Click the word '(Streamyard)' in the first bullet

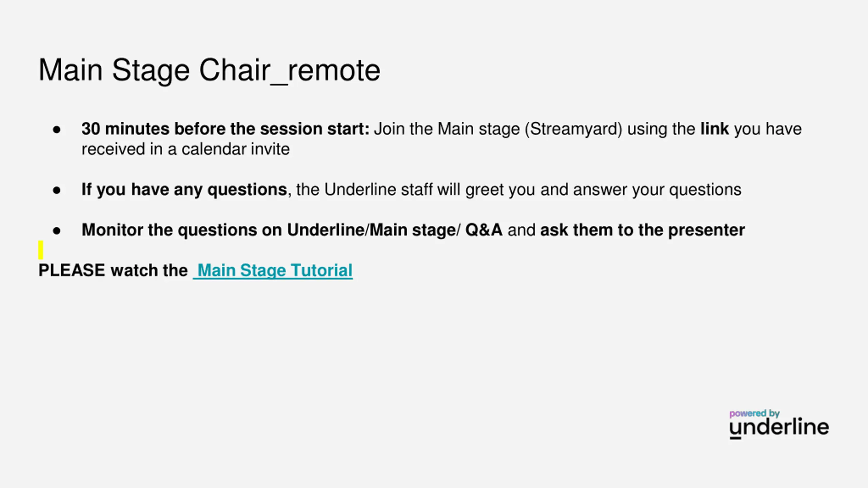[x=573, y=129]
